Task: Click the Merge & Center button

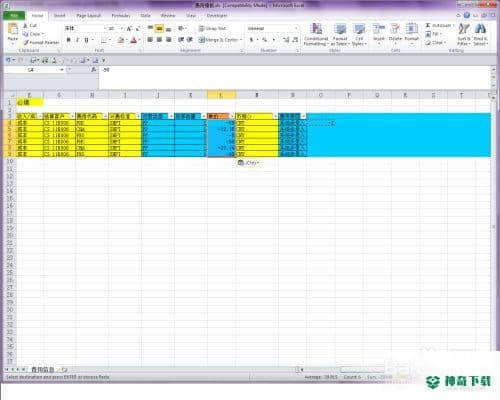Action: coord(219,40)
